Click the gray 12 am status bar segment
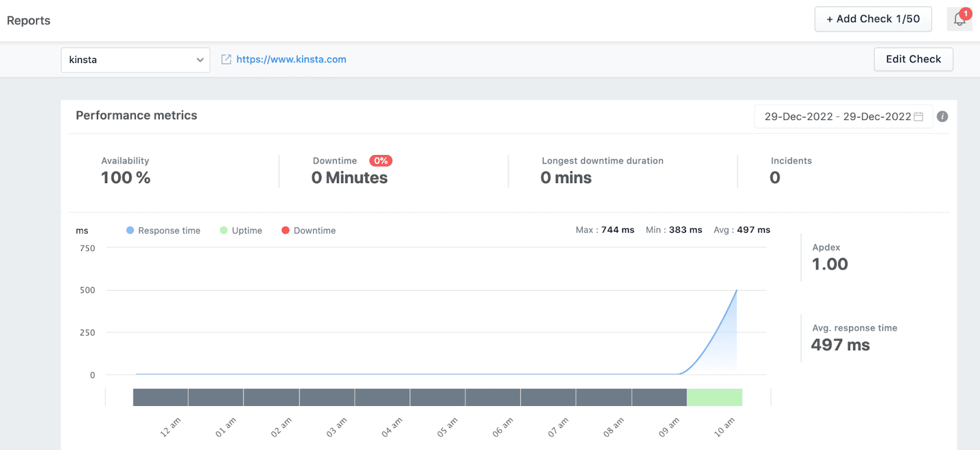Screen dimensions: 980x450 (x=160, y=397)
